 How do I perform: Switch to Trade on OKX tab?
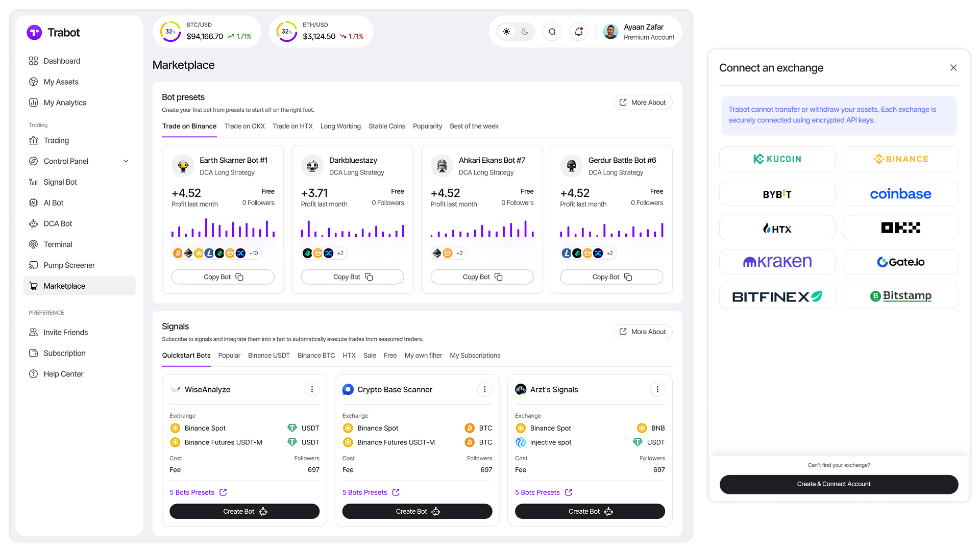244,126
